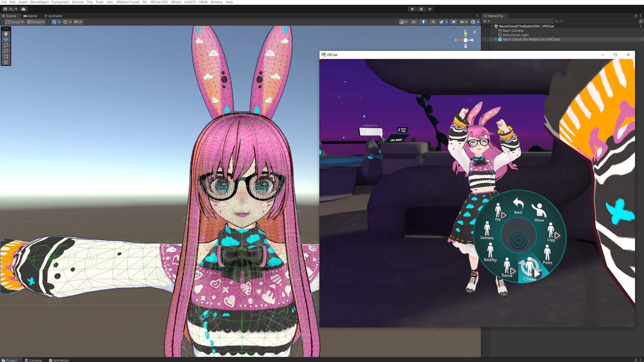644x362 pixels.
Task: Select the Hand (view) tool
Action: click(6, 34)
